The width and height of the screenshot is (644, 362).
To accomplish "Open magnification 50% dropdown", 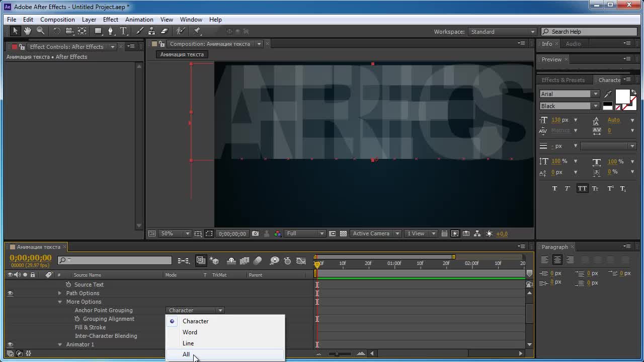I will (175, 234).
